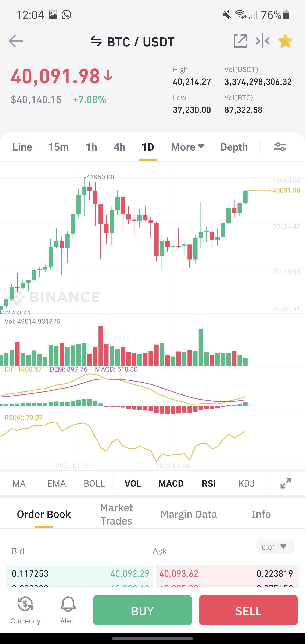Toggle the favorite star icon
305x644 pixels.
coord(285,41)
